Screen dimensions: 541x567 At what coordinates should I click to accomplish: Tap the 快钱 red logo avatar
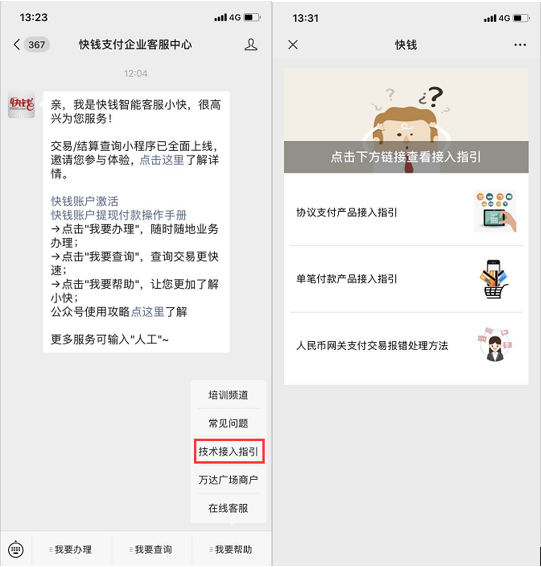[21, 105]
